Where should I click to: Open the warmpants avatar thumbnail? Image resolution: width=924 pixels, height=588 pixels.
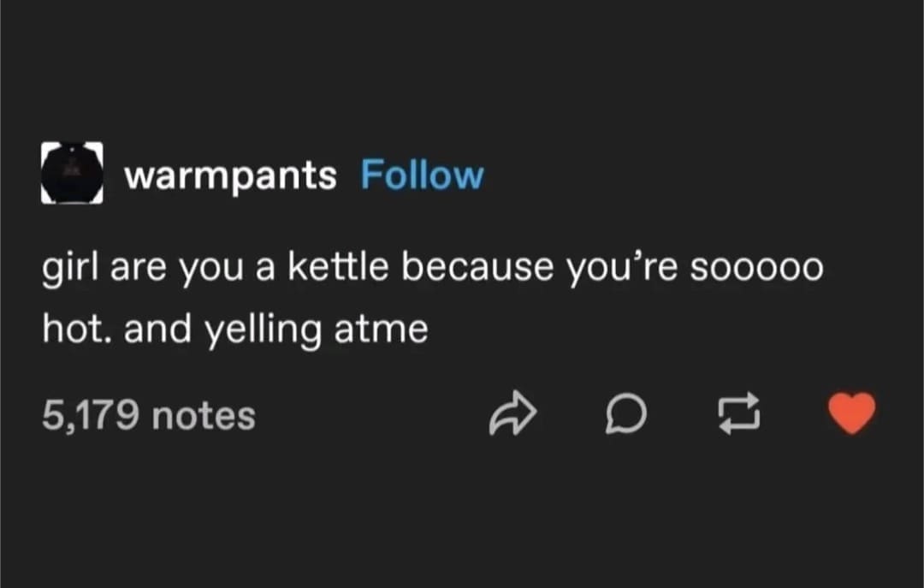click(72, 173)
